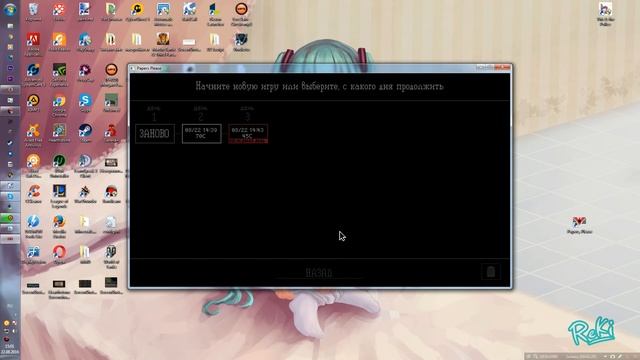This screenshot has height=360, width=640.
Task: Open the green uTorrent desktop shortcut
Action: coord(59,166)
